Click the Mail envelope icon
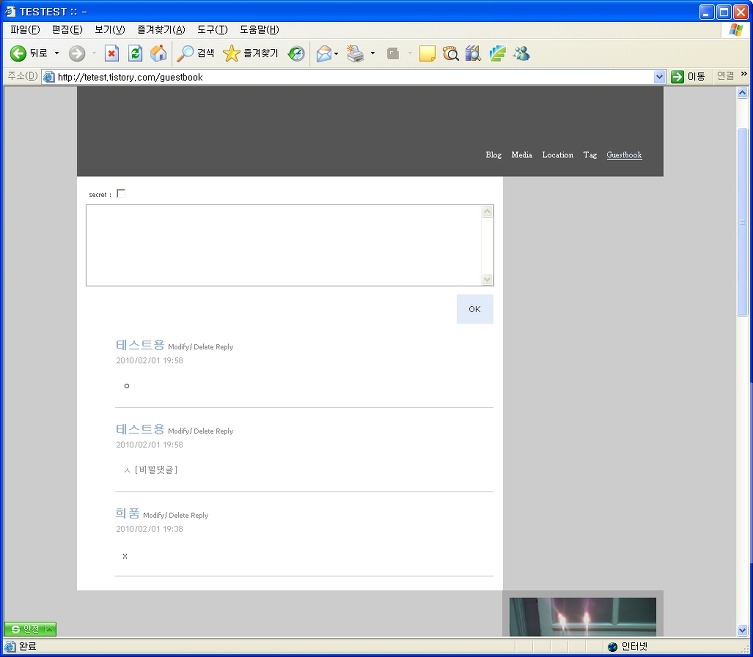This screenshot has height=657, width=753. coord(324,53)
